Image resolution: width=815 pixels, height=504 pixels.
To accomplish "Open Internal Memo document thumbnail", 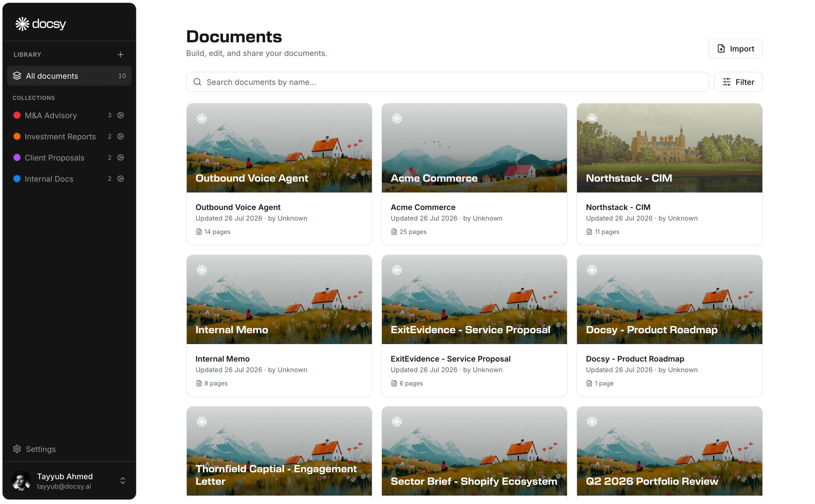I will (x=279, y=300).
